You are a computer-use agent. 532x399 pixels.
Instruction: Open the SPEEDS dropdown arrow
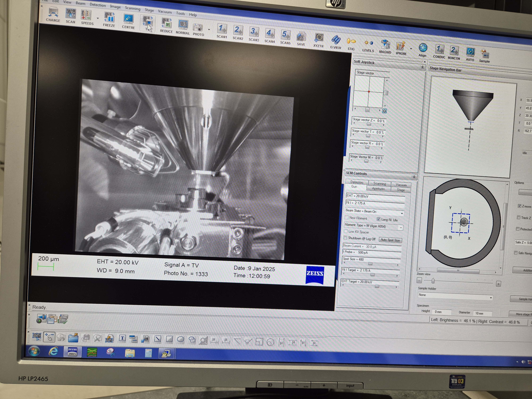pyautogui.click(x=98, y=18)
